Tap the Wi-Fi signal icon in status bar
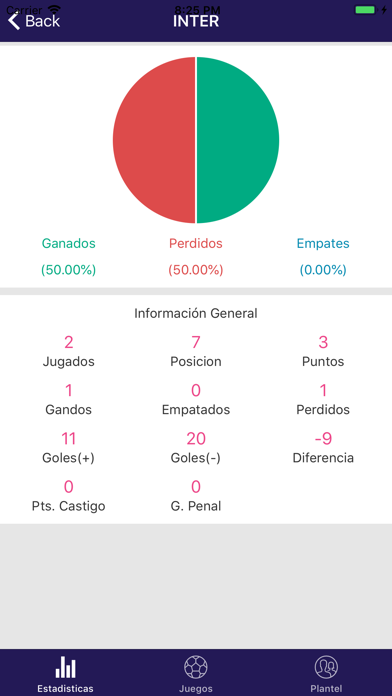Screen dimensions: 392x696 tap(54, 9)
